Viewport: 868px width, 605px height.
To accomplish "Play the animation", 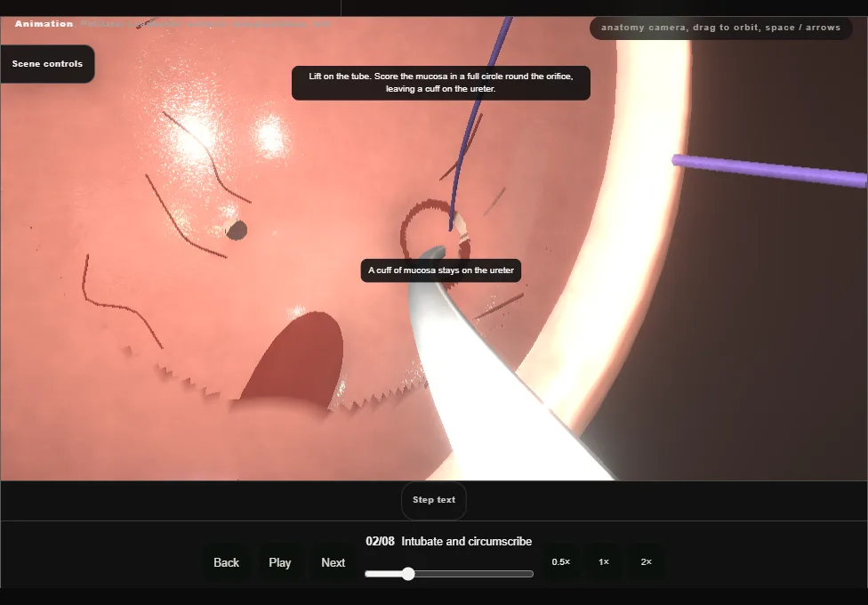I will pyautogui.click(x=280, y=562).
